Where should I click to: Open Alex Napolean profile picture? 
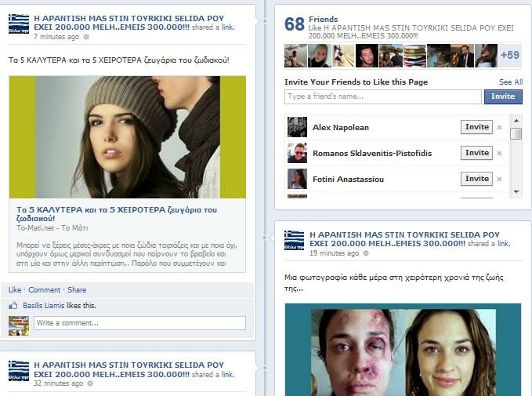(x=297, y=127)
